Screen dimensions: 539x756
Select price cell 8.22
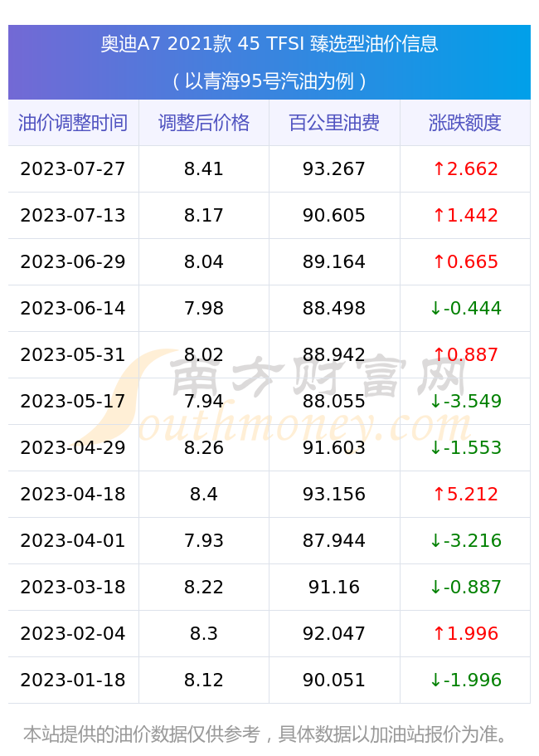click(x=204, y=588)
